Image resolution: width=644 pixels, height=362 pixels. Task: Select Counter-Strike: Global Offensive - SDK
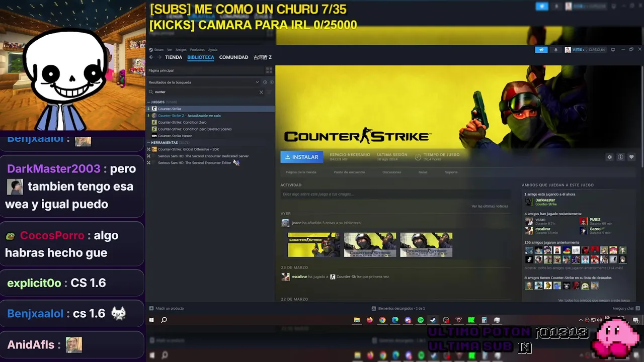coord(211,149)
